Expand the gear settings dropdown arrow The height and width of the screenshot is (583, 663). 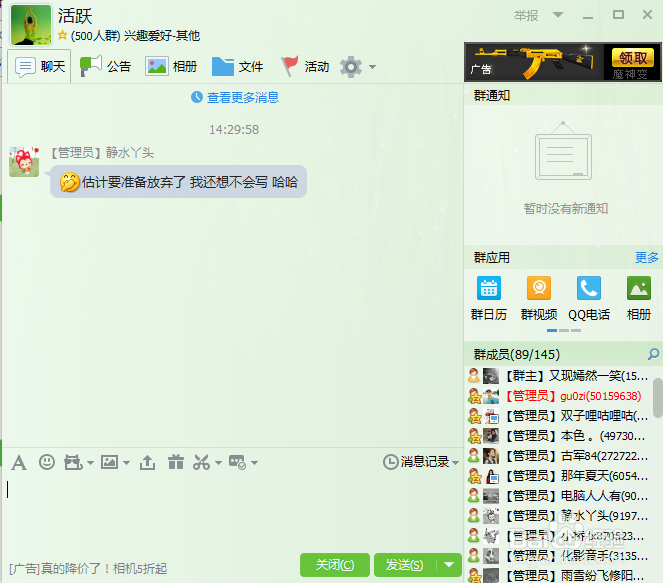pyautogui.click(x=372, y=67)
